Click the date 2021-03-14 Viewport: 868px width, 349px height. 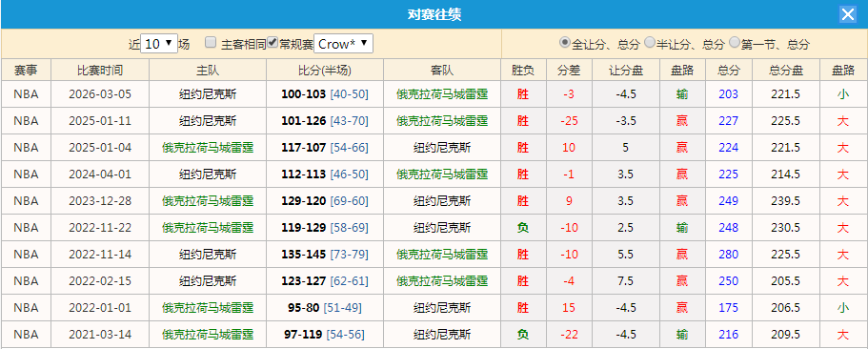[x=100, y=334]
